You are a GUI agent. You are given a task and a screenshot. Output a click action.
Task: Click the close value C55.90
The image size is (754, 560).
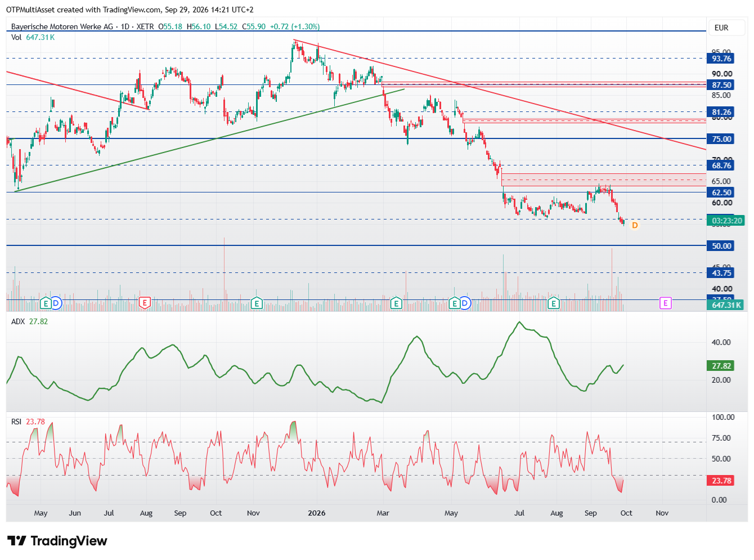(254, 26)
